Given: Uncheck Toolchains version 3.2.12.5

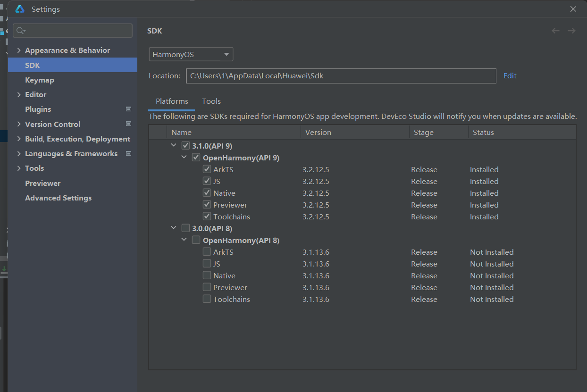Looking at the screenshot, I should click(207, 217).
